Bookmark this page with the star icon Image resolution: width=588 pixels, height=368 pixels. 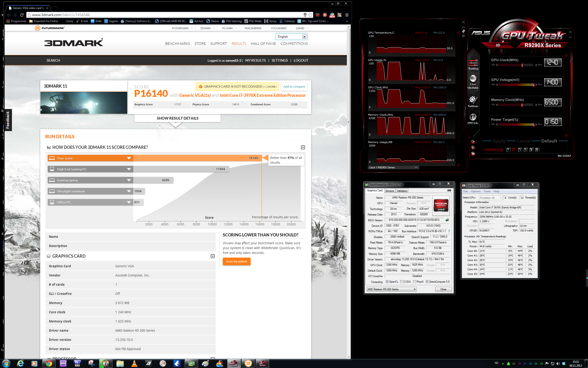tap(310, 15)
